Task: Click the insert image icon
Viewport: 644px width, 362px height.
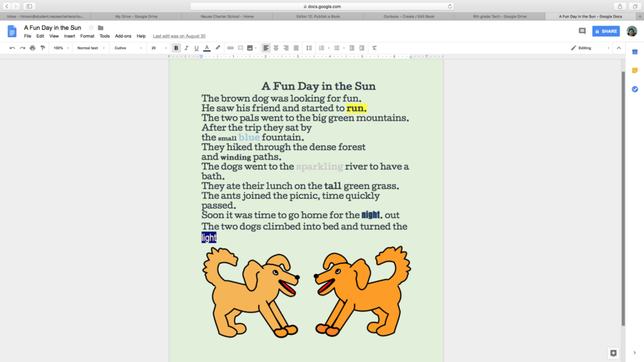Action: point(249,48)
